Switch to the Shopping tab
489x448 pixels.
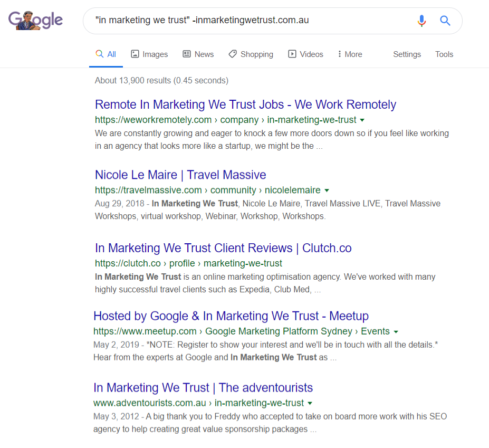click(251, 54)
